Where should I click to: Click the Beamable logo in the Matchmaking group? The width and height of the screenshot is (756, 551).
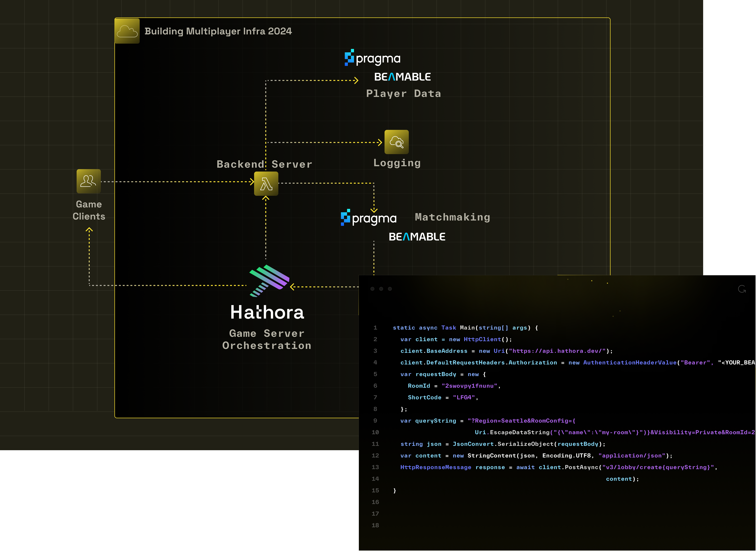pos(417,236)
